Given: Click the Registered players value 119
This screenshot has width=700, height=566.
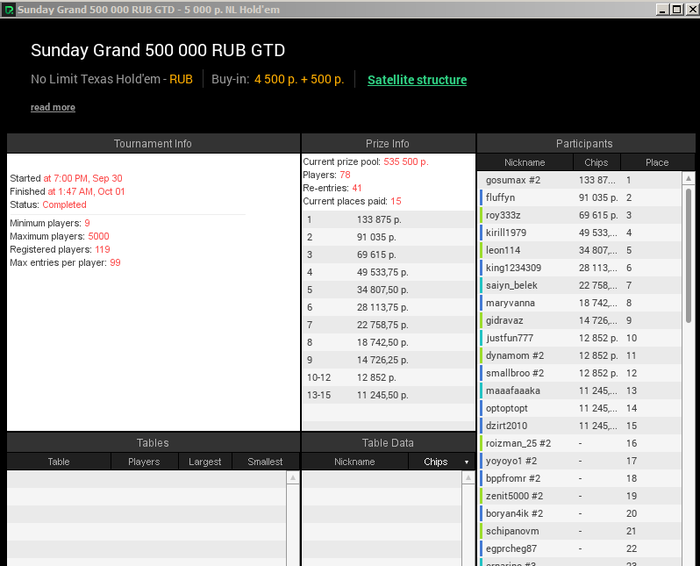Looking at the screenshot, I should click(103, 250).
